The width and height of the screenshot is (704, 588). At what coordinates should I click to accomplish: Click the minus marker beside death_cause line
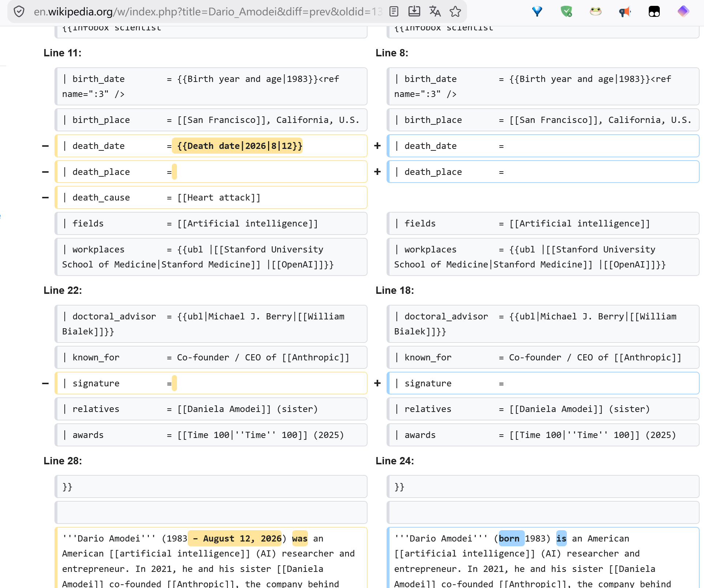(x=45, y=198)
